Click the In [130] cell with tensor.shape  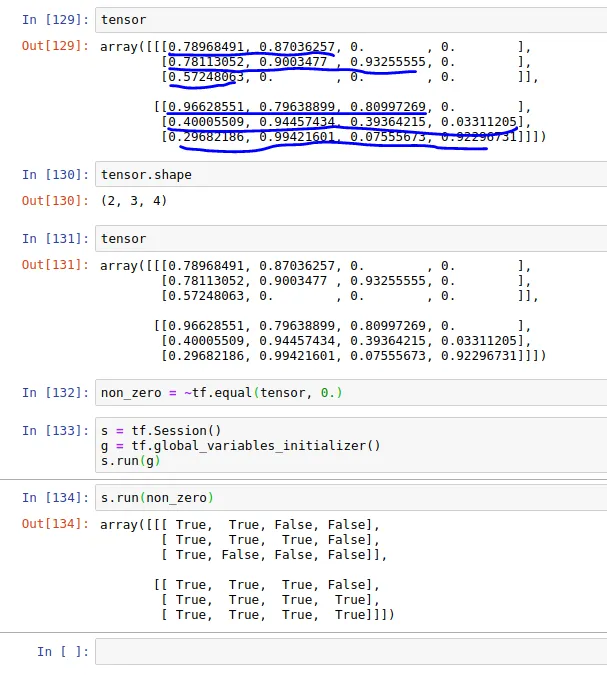(351, 174)
